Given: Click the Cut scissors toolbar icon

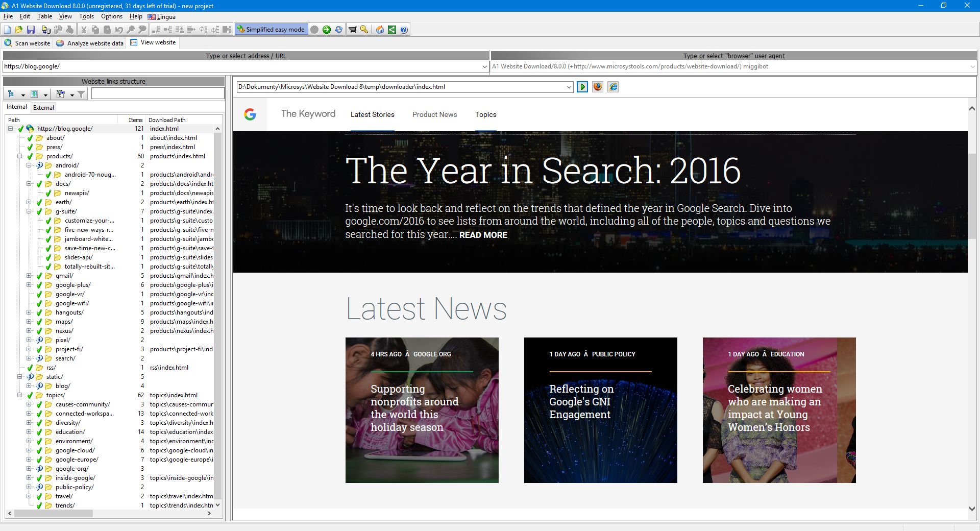Looking at the screenshot, I should tap(84, 30).
